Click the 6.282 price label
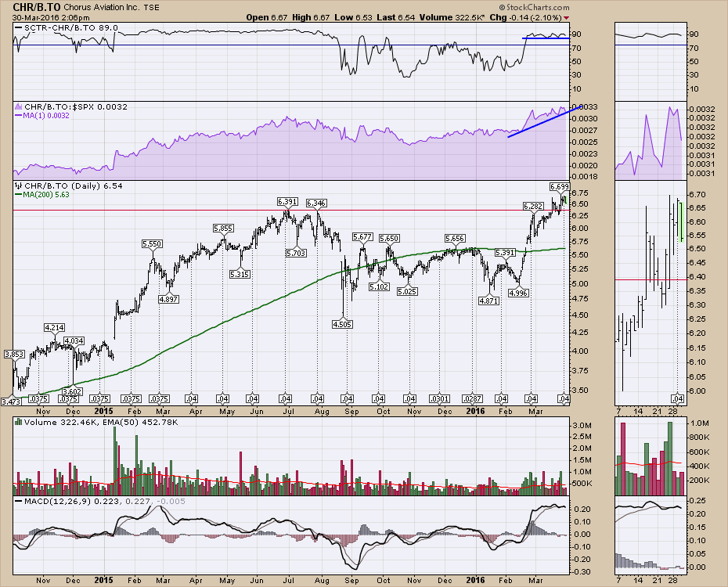This screenshot has width=728, height=587. 533,206
